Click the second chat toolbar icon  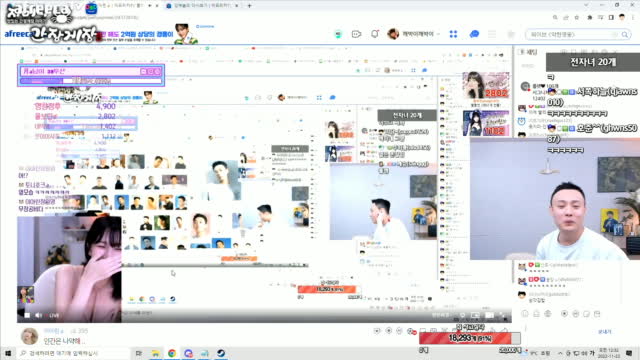pyautogui.click(x=536, y=313)
